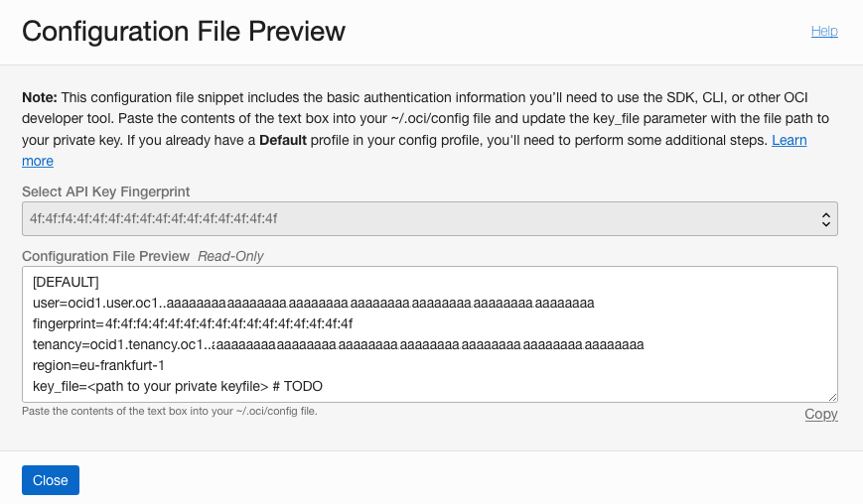Click the Configuration File Preview dialog heading
The height and width of the screenshot is (504, 863).
tap(184, 32)
